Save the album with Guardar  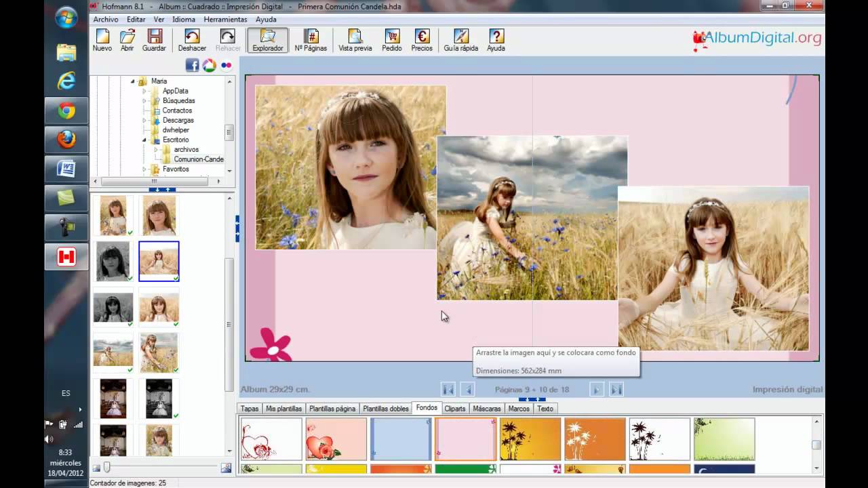click(x=154, y=40)
